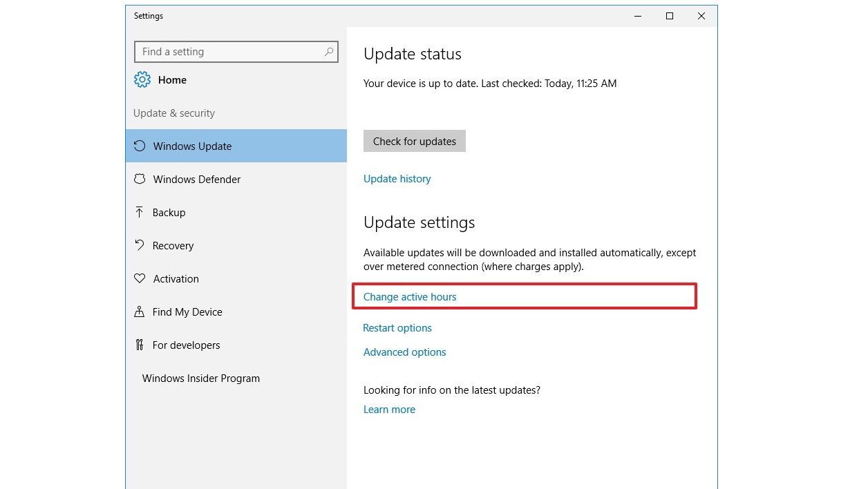This screenshot has height=489, width=868.
Task: Open the Update history link
Action: point(397,179)
